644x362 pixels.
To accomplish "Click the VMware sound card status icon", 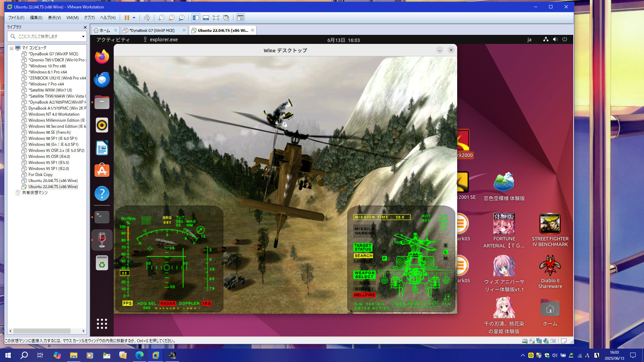I will click(546, 341).
